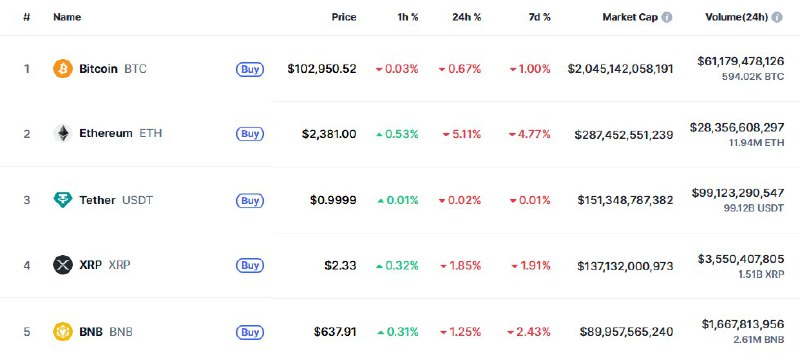Sort by the 24h % column header
800x361 pixels.
(466, 17)
